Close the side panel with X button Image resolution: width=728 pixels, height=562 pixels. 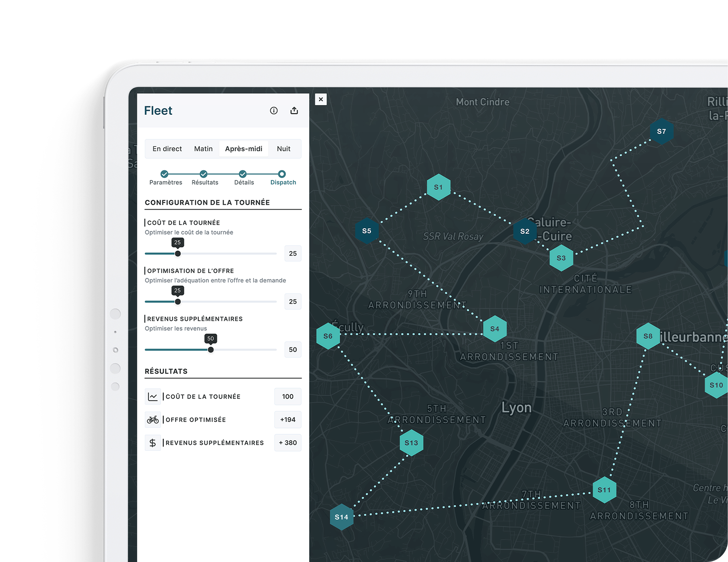click(x=321, y=99)
